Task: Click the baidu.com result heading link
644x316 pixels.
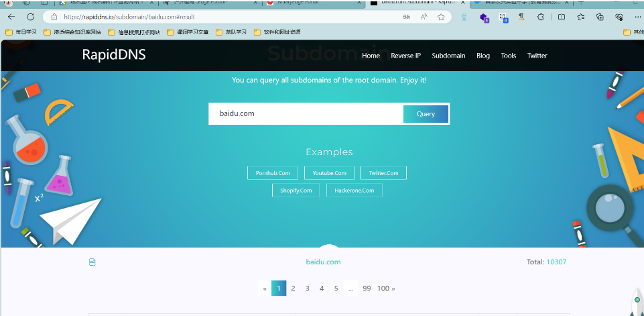Action: pyautogui.click(x=323, y=262)
